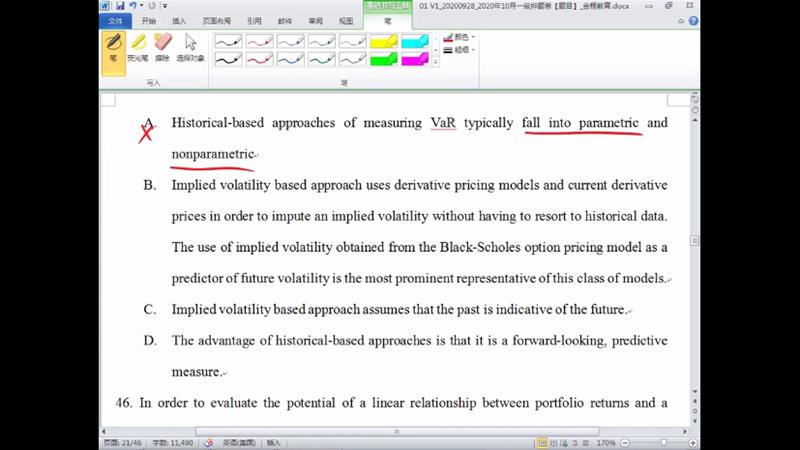The image size is (800, 450).
Task: Choose the magenta highlighter swatch
Action: tap(415, 59)
